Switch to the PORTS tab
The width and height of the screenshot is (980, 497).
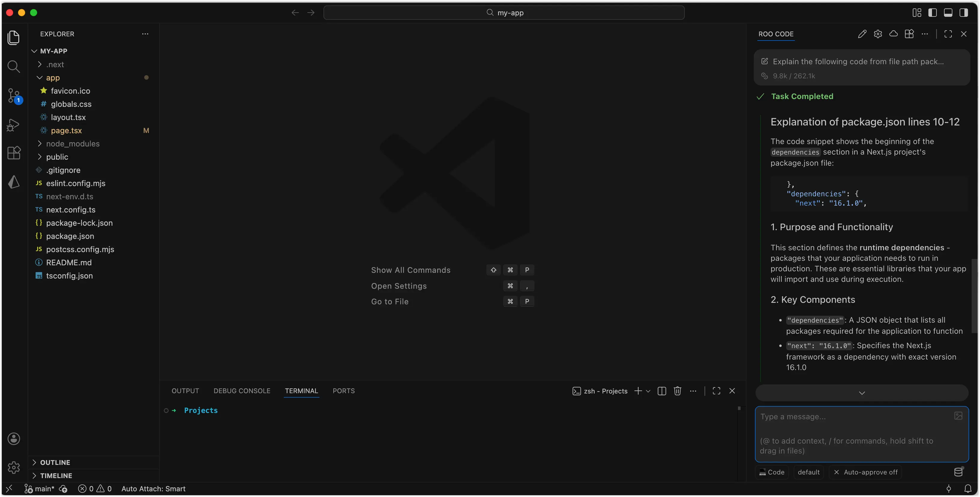343,391
